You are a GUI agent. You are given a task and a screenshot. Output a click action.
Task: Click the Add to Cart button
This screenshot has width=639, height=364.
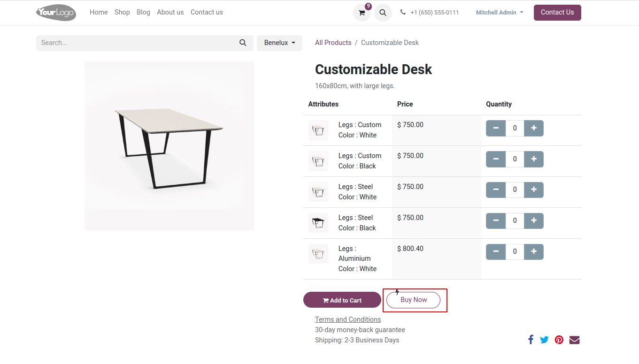pos(342,300)
